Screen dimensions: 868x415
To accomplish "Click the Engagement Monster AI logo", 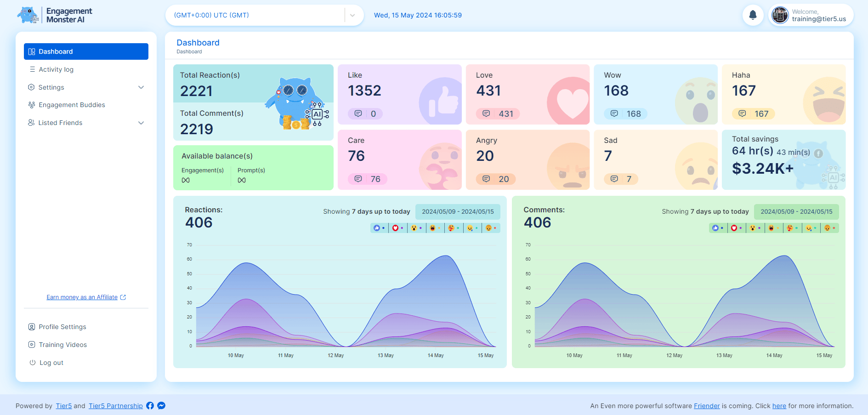I will 55,15.
